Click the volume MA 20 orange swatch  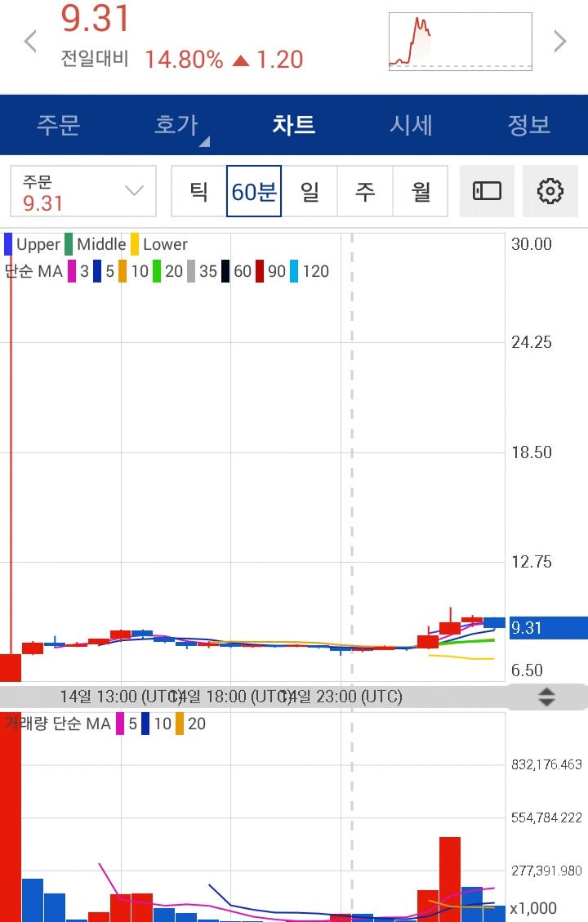tap(180, 724)
